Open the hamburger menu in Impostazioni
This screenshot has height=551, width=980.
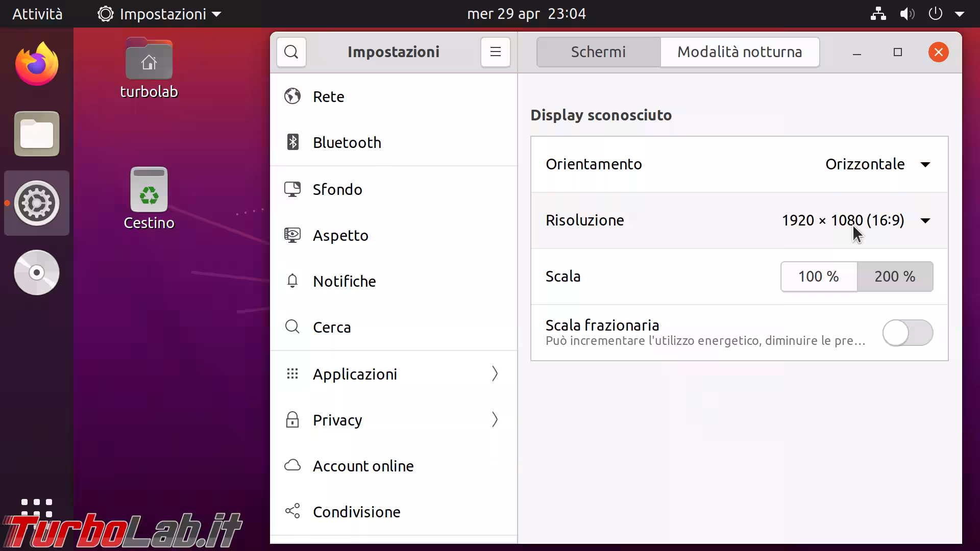(495, 52)
